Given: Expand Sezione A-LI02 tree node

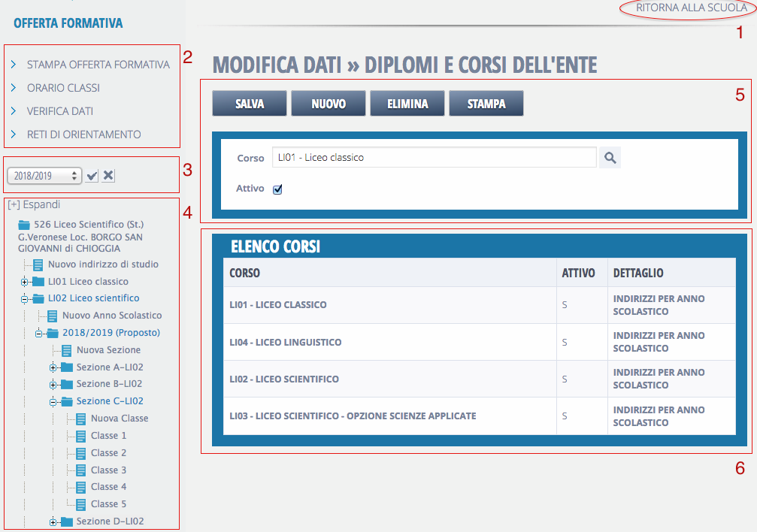Looking at the screenshot, I should 53,367.
